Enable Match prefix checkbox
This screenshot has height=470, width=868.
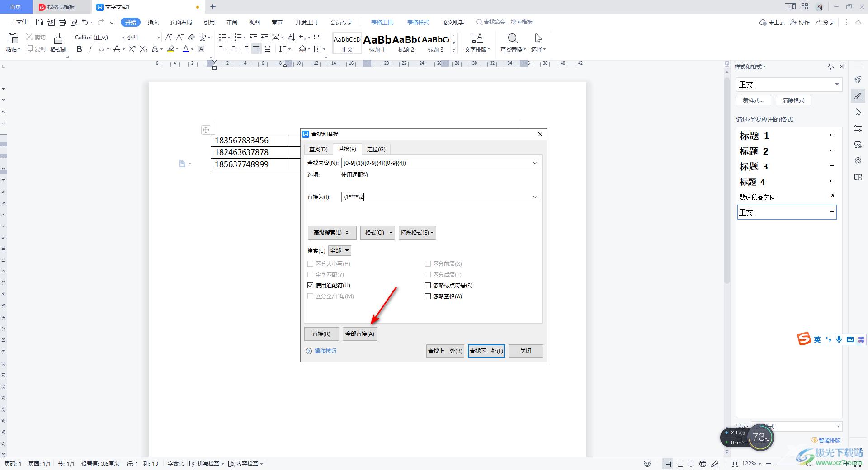(428, 263)
